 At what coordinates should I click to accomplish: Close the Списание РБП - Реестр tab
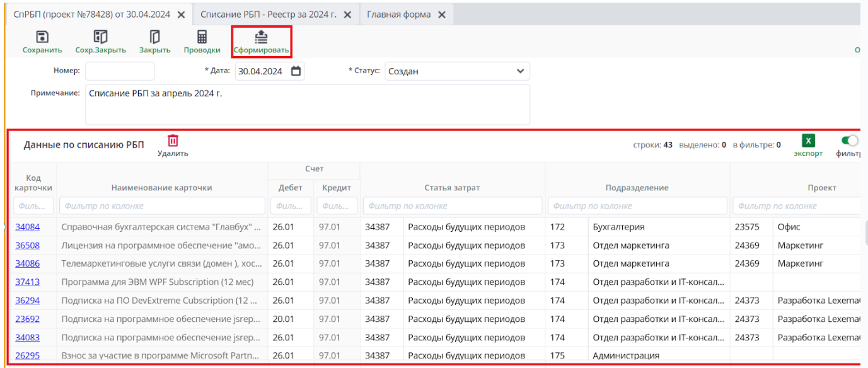347,14
